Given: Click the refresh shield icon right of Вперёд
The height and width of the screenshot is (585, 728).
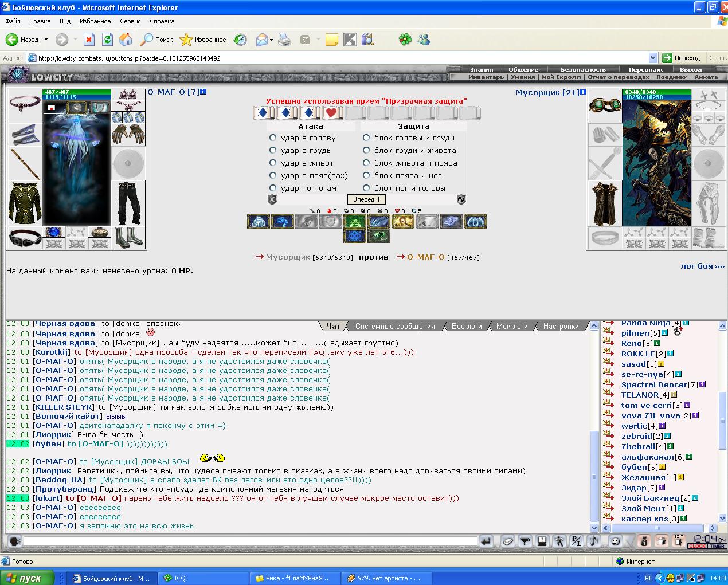Looking at the screenshot, I should coord(461,199).
